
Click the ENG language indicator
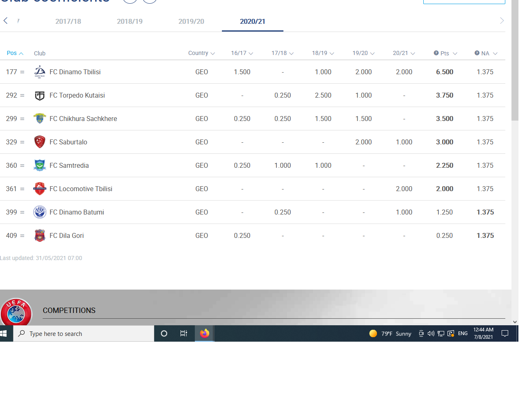coord(463,333)
